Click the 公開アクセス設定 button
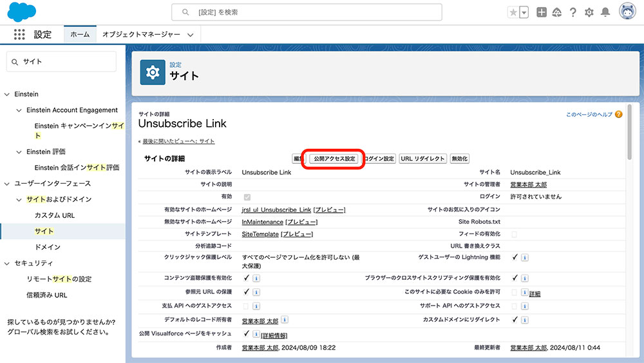644x363 pixels. pyautogui.click(x=334, y=159)
